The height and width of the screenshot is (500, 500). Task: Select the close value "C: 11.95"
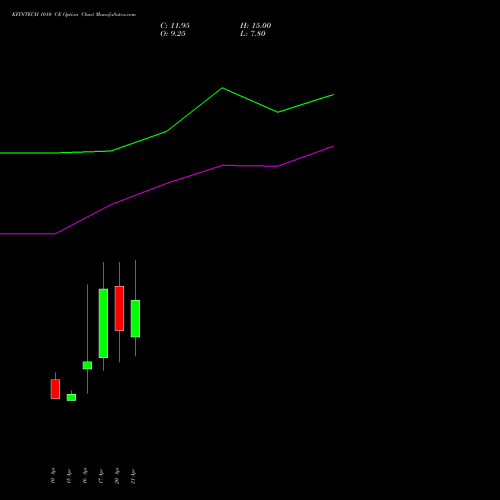[175, 26]
